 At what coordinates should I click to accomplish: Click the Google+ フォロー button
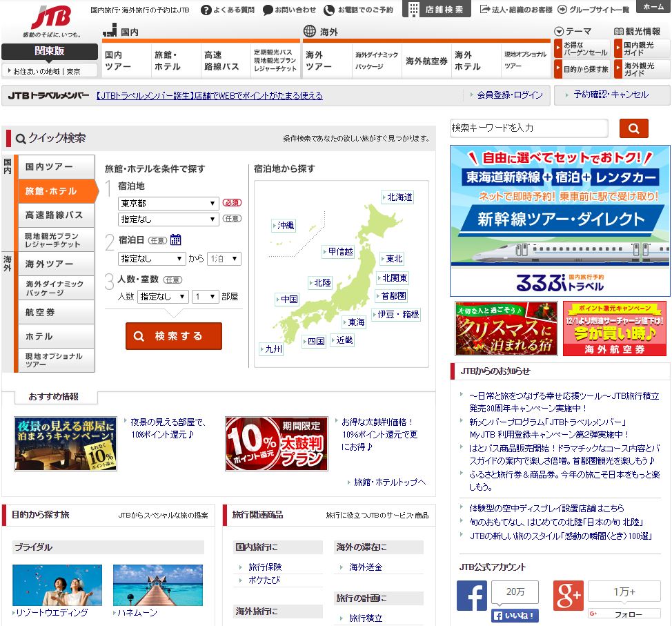[624, 614]
